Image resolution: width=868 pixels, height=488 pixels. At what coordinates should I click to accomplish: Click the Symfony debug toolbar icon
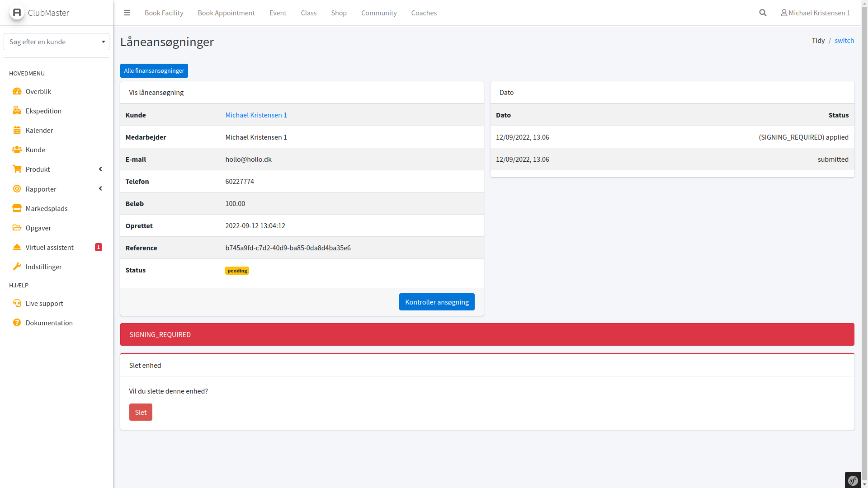853,480
